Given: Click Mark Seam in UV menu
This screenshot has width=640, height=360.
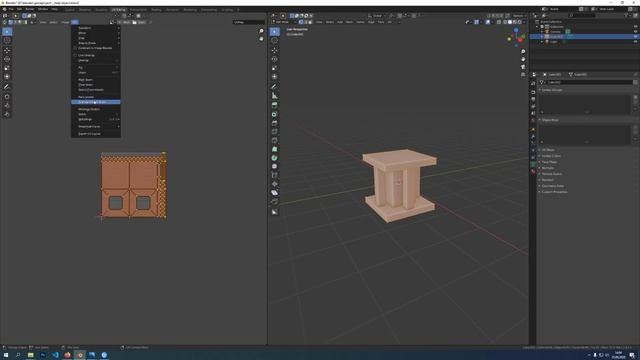Looking at the screenshot, I should coord(96,80).
